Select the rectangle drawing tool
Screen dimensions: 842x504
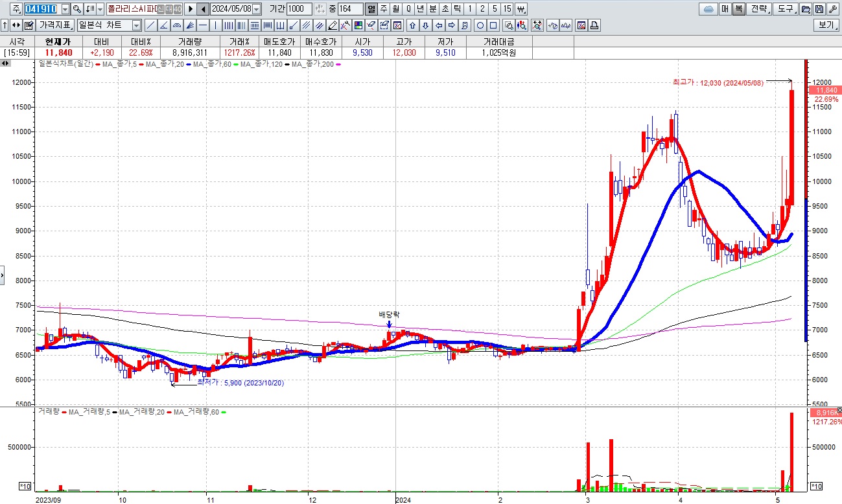(x=493, y=25)
